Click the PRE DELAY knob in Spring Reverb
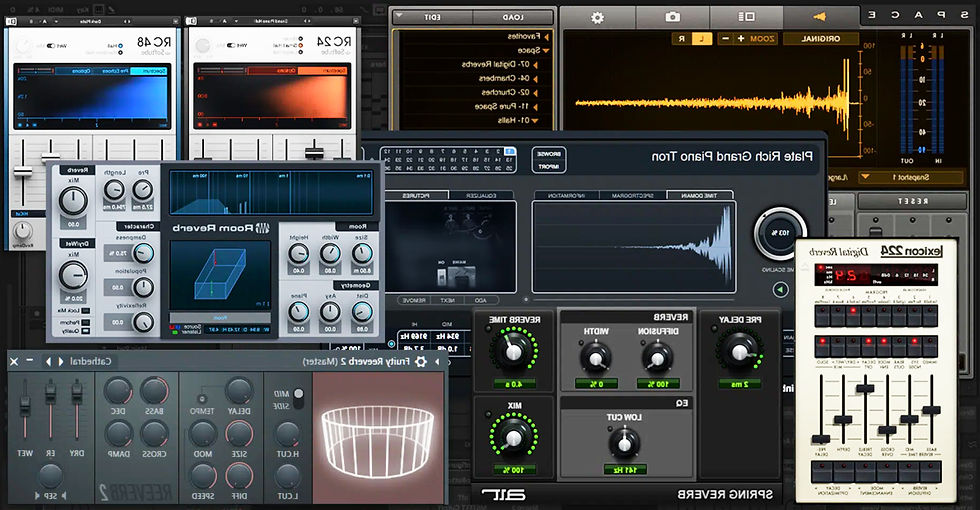The image size is (980, 510). 739,352
